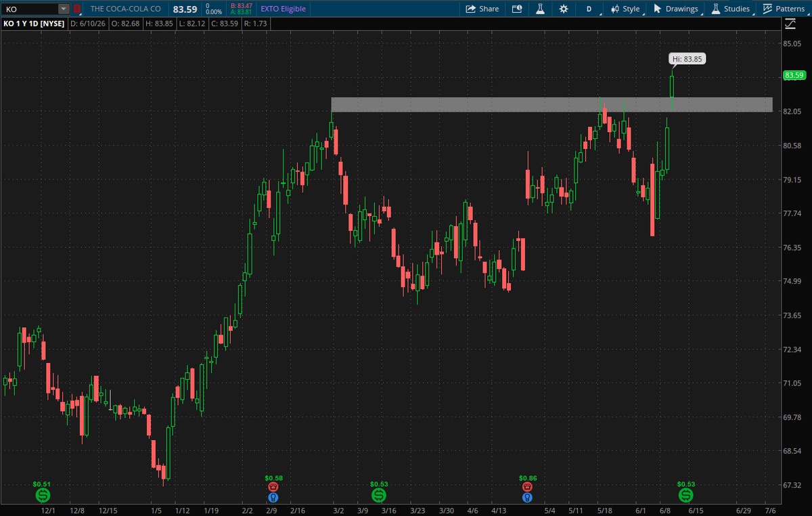Click the 12/1 date axis label

pyautogui.click(x=47, y=510)
